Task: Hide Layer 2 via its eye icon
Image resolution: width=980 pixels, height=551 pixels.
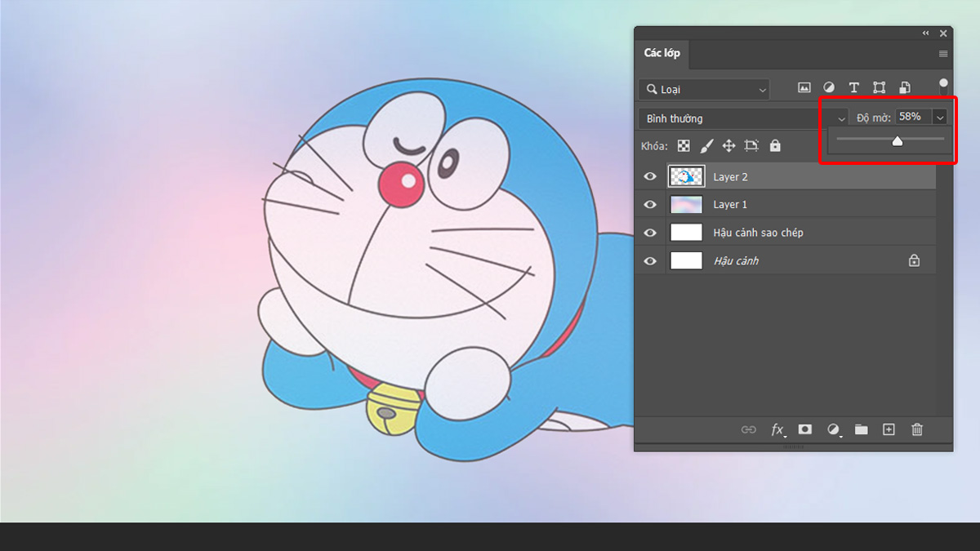Action: click(650, 176)
